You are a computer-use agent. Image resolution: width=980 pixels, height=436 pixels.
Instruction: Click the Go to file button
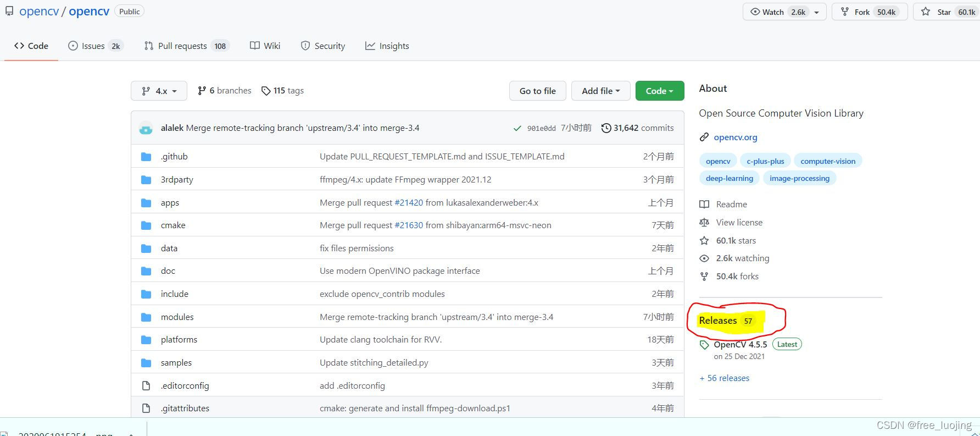coord(538,91)
